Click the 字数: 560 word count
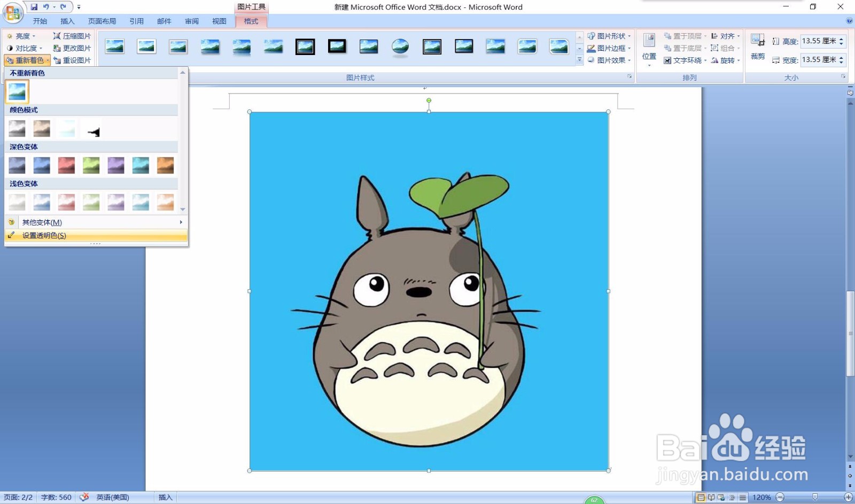 coord(56,498)
